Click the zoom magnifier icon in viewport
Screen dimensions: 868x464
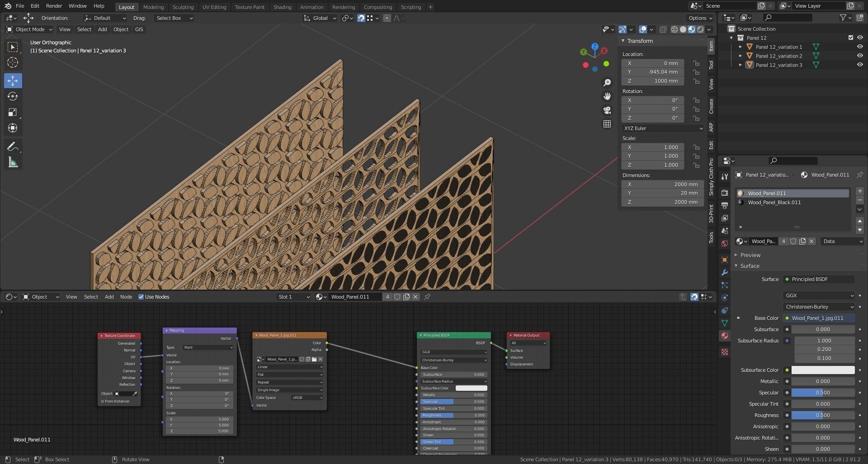point(607,83)
